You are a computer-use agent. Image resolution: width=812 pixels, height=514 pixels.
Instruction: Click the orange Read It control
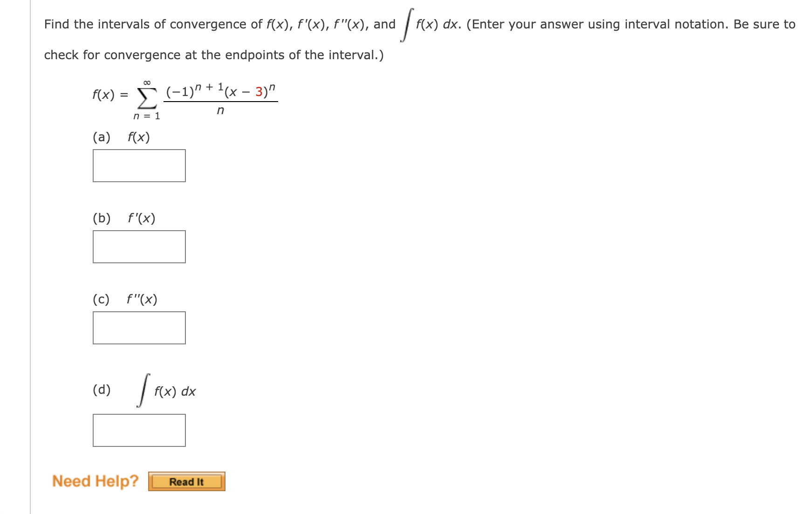click(186, 482)
